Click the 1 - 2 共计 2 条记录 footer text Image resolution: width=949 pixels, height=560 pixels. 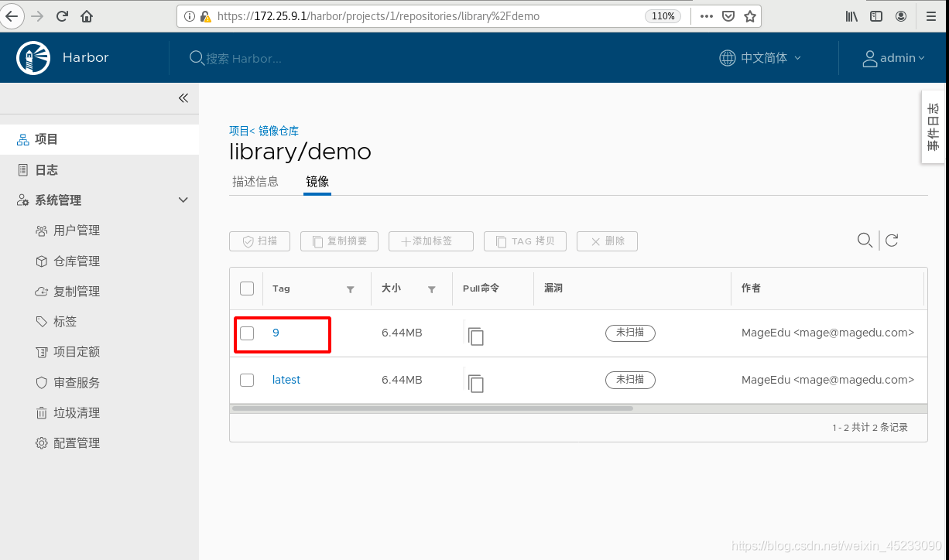click(870, 427)
